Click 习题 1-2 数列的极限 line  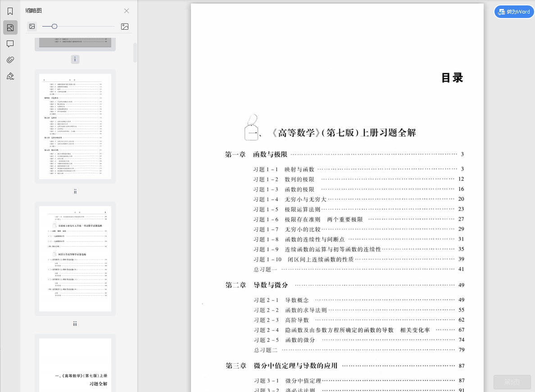coord(358,179)
